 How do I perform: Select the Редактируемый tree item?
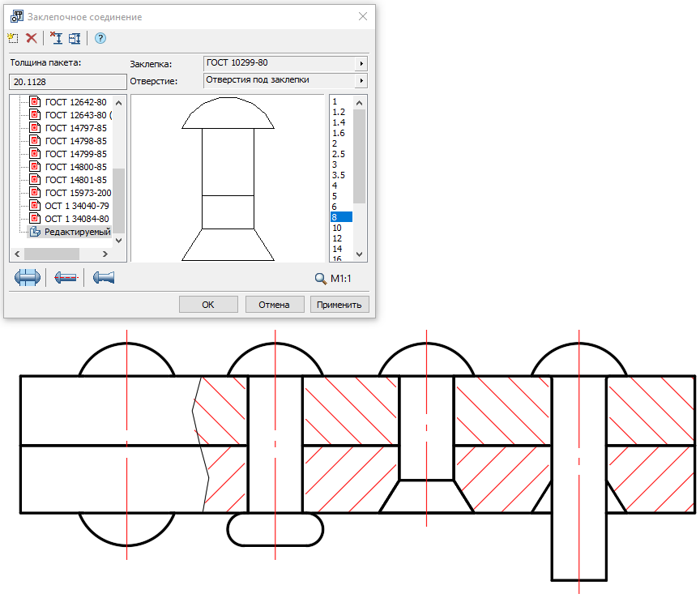coord(77,232)
